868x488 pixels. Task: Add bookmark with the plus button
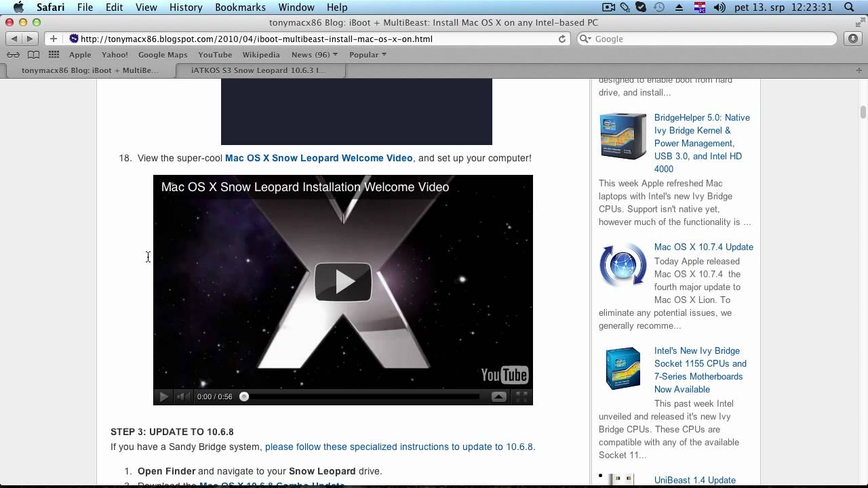(x=54, y=39)
